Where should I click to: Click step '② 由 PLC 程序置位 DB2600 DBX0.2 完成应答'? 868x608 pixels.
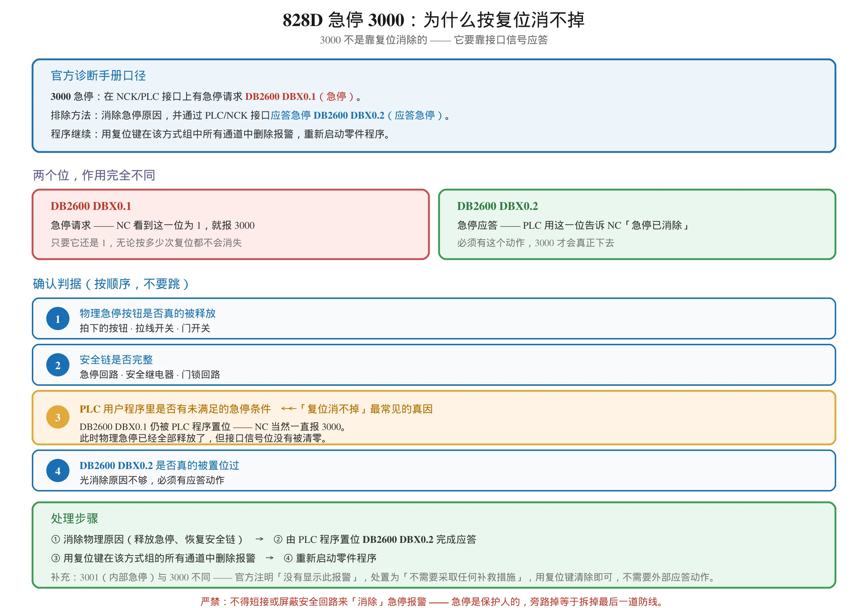click(x=375, y=540)
